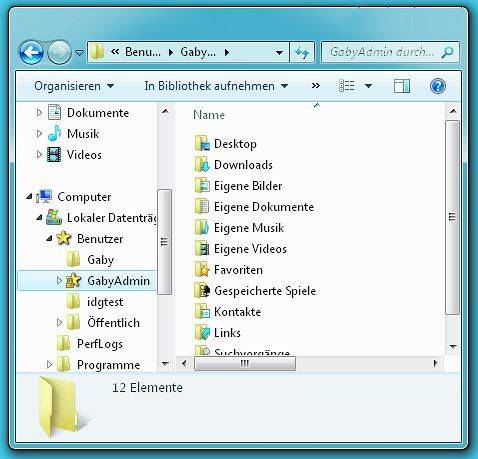The width and height of the screenshot is (478, 459).
Task: Open the Organisieren menu
Action: pyautogui.click(x=74, y=86)
